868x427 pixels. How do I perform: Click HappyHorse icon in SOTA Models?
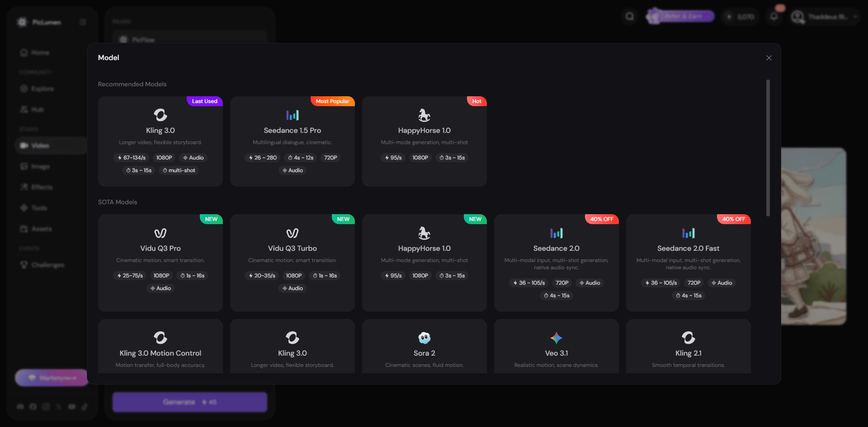tap(425, 233)
